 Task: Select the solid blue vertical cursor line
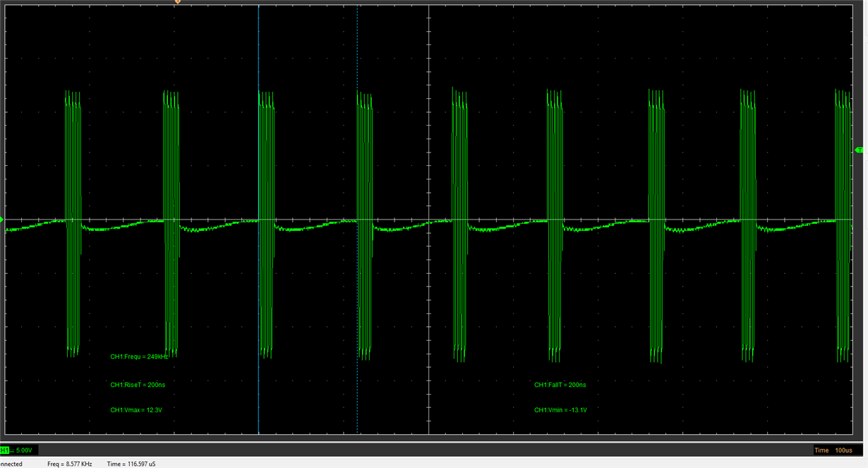258,220
